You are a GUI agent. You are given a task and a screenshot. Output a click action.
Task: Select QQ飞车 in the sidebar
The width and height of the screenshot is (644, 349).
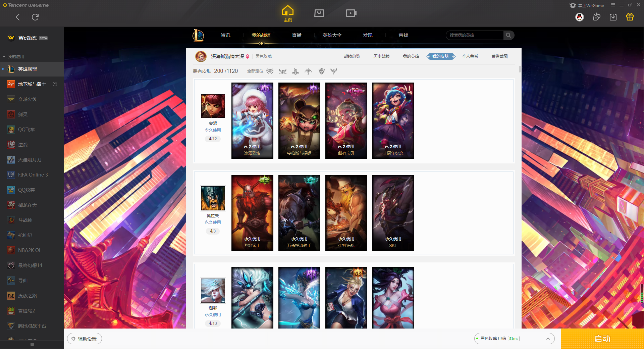point(32,130)
